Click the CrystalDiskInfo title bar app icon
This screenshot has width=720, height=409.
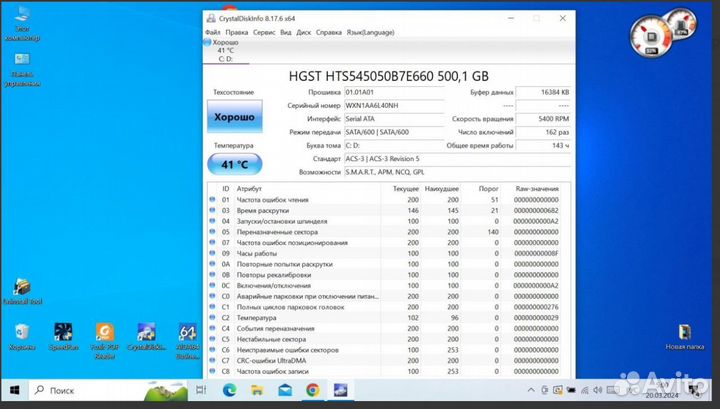[x=211, y=18]
